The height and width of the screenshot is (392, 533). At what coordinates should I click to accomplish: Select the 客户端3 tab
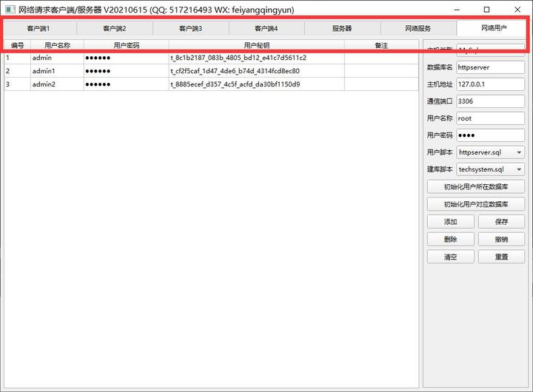[x=191, y=29]
